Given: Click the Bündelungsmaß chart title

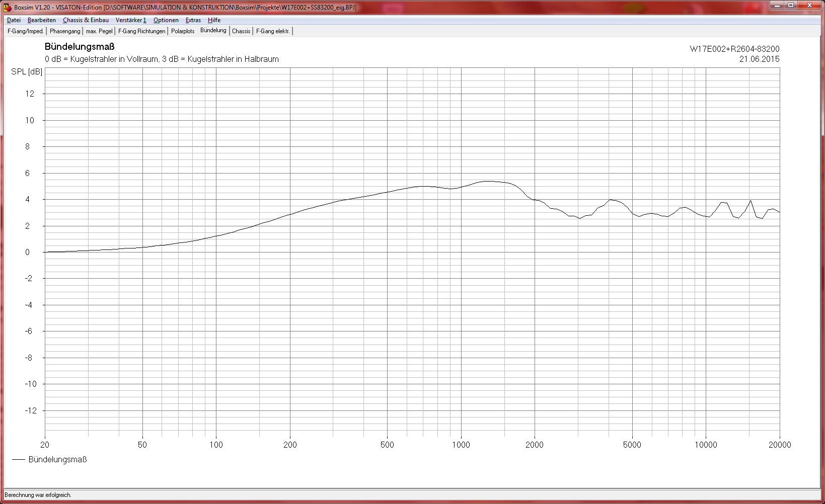Looking at the screenshot, I should point(80,47).
